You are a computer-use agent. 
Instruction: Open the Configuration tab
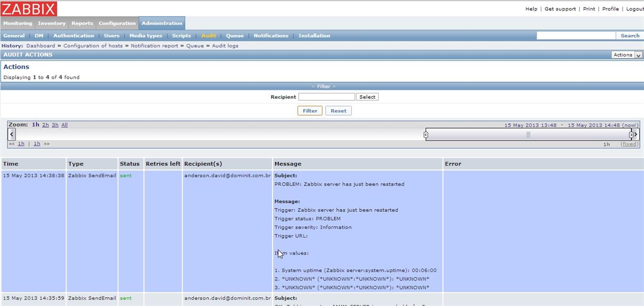point(117,23)
